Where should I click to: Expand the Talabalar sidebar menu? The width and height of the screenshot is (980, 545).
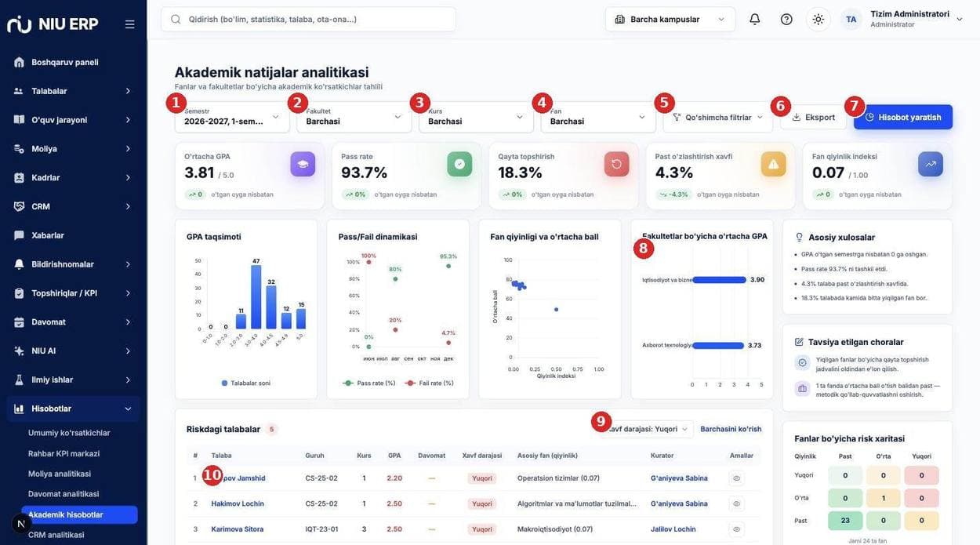(x=74, y=91)
